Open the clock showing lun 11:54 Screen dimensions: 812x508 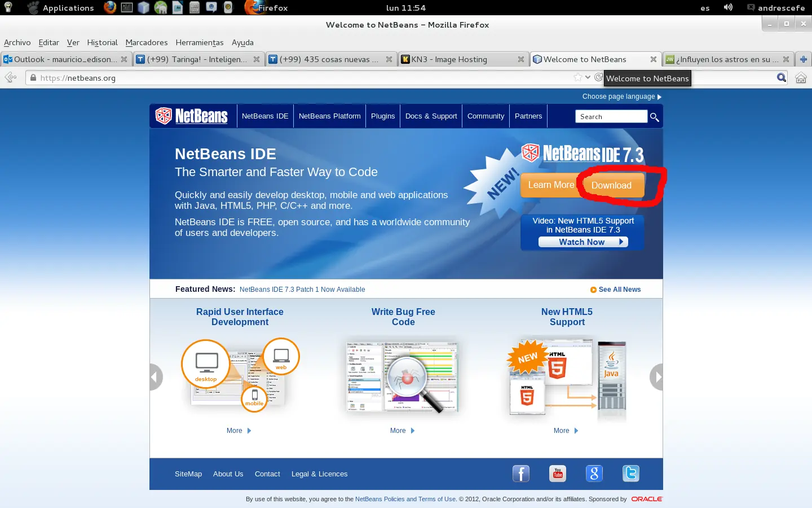coord(406,8)
